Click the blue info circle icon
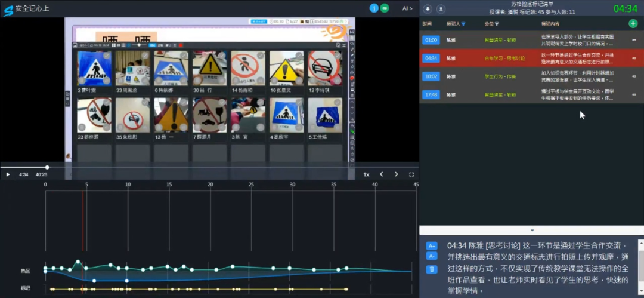644x298 pixels. 374,8
